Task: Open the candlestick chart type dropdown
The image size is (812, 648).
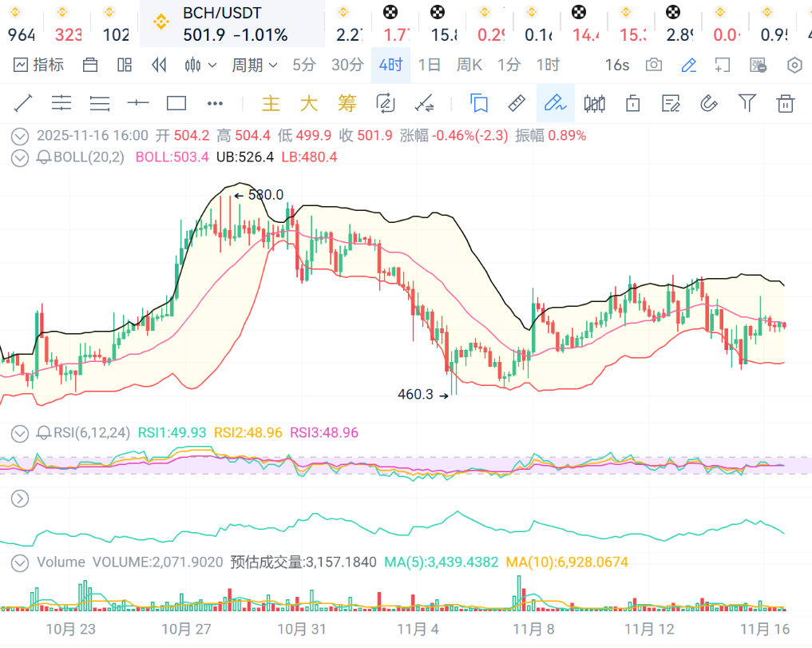Action: (197, 65)
